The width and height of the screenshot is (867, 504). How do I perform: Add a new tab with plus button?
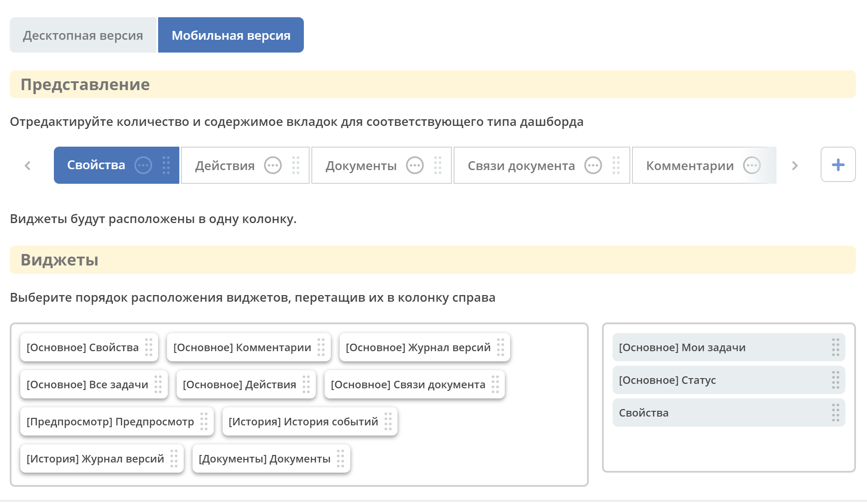(x=838, y=165)
